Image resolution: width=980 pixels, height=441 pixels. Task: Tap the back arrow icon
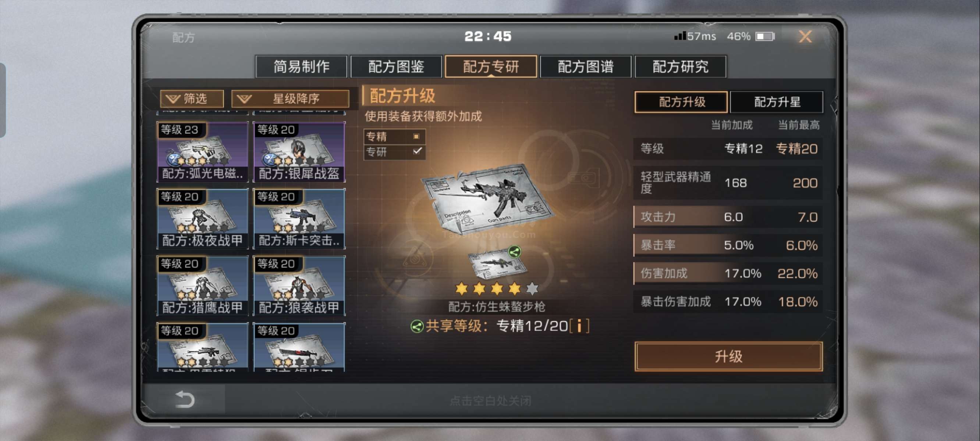coord(185,399)
